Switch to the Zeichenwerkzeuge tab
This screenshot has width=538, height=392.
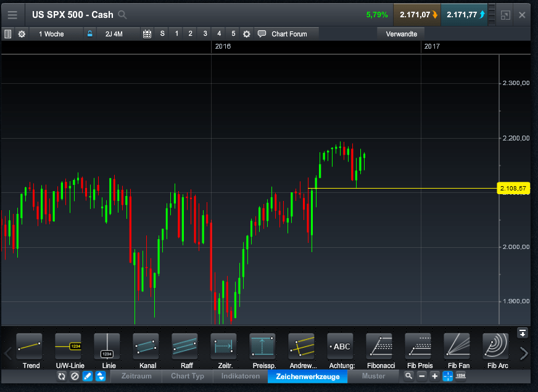coord(307,377)
